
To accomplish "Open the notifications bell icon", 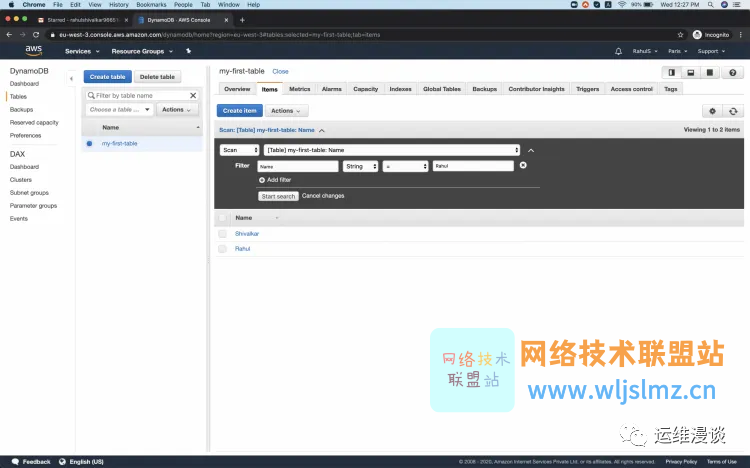I will point(618,51).
